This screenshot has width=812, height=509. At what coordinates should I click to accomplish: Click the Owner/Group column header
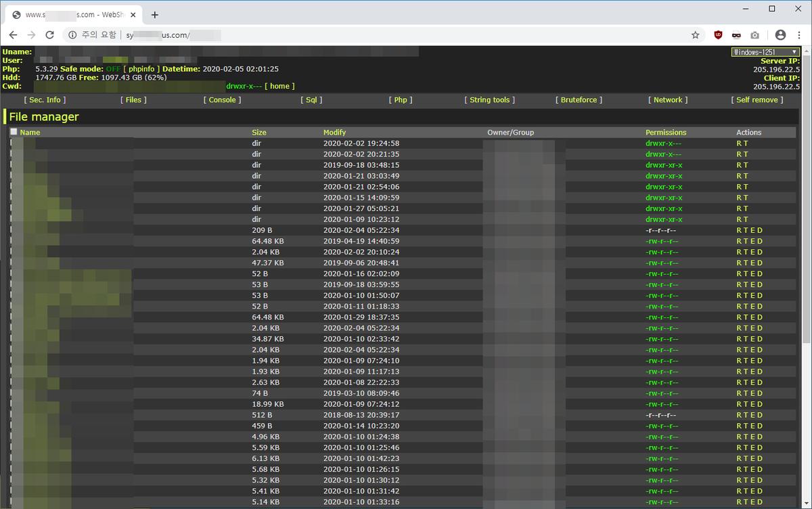coord(510,133)
